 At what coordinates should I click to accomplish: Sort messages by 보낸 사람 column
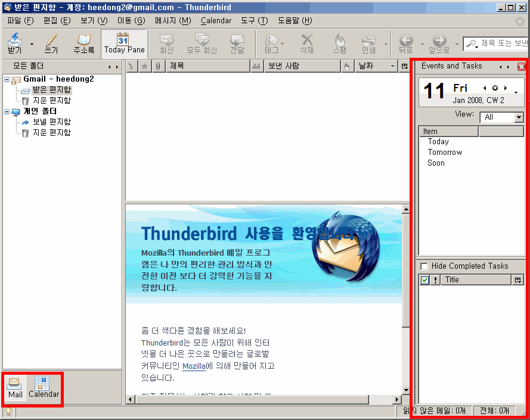(x=302, y=66)
